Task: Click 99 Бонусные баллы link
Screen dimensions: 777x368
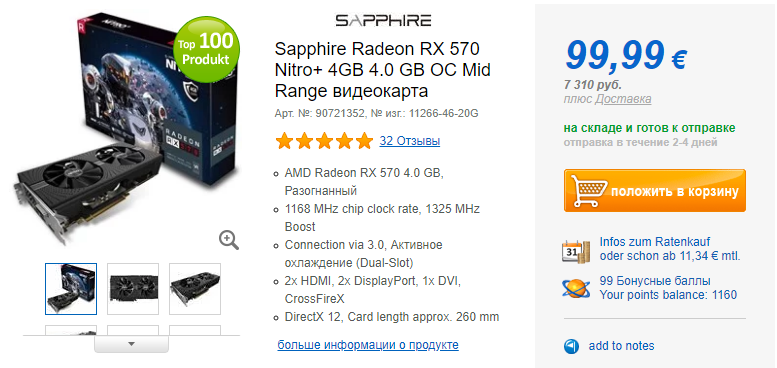Action: [655, 281]
